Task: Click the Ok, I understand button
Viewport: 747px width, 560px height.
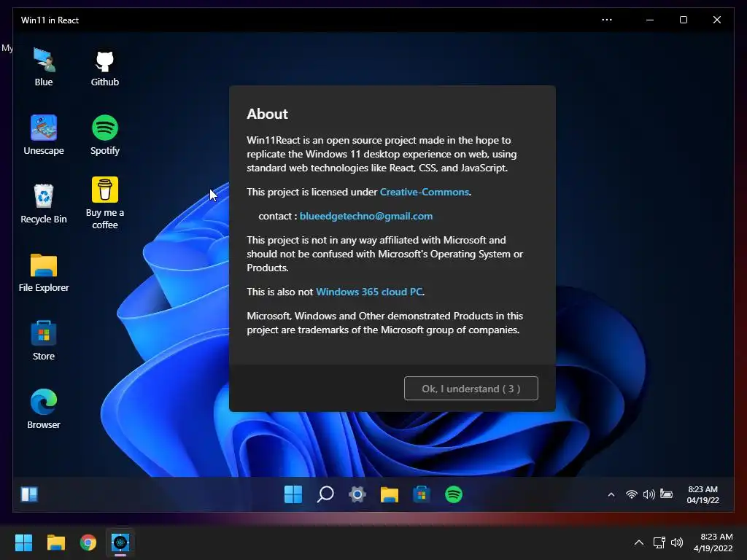Action: [x=471, y=389]
